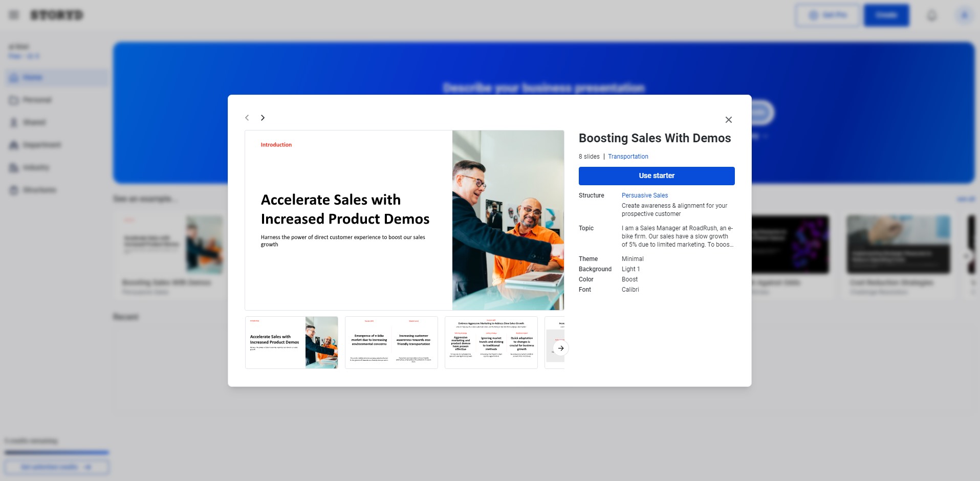Screen dimensions: 980x481
Task: Click the Get Pro button in header
Action: click(x=827, y=15)
